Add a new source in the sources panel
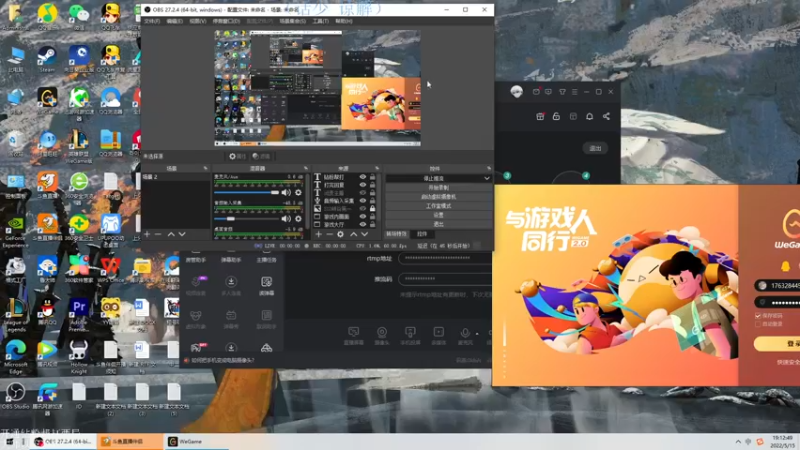 pos(318,234)
